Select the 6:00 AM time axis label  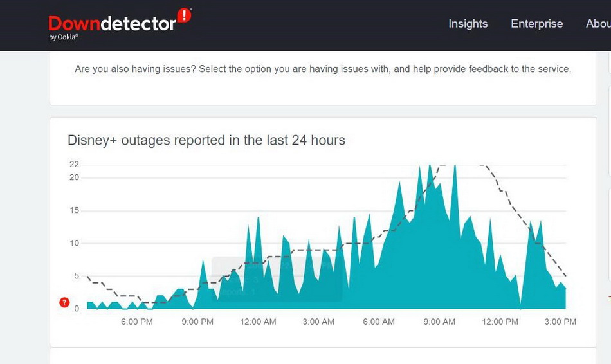point(379,322)
